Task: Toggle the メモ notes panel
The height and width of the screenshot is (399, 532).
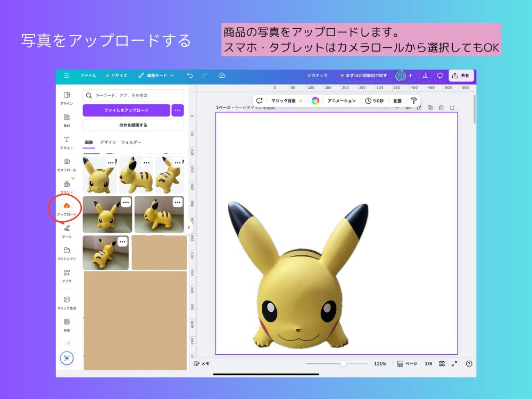Action: coord(201,363)
